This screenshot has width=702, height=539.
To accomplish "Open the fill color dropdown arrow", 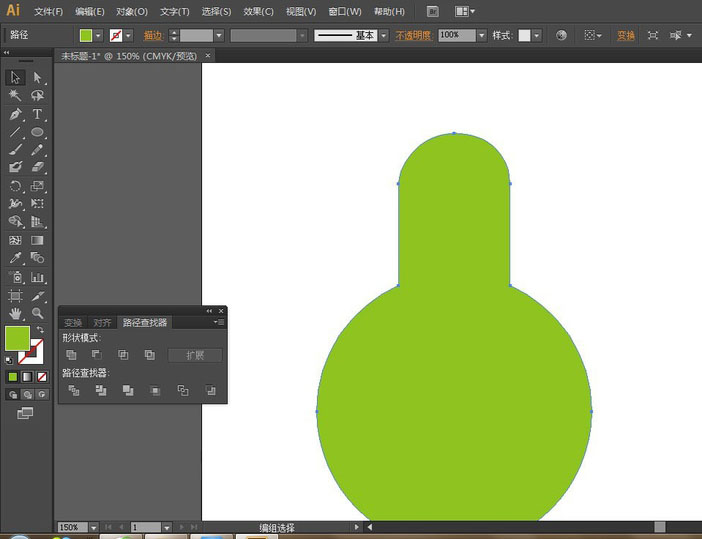I will coord(99,35).
